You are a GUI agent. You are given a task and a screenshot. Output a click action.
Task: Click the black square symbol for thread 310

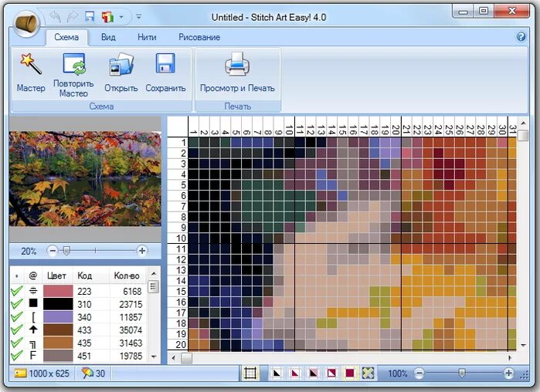click(x=33, y=303)
